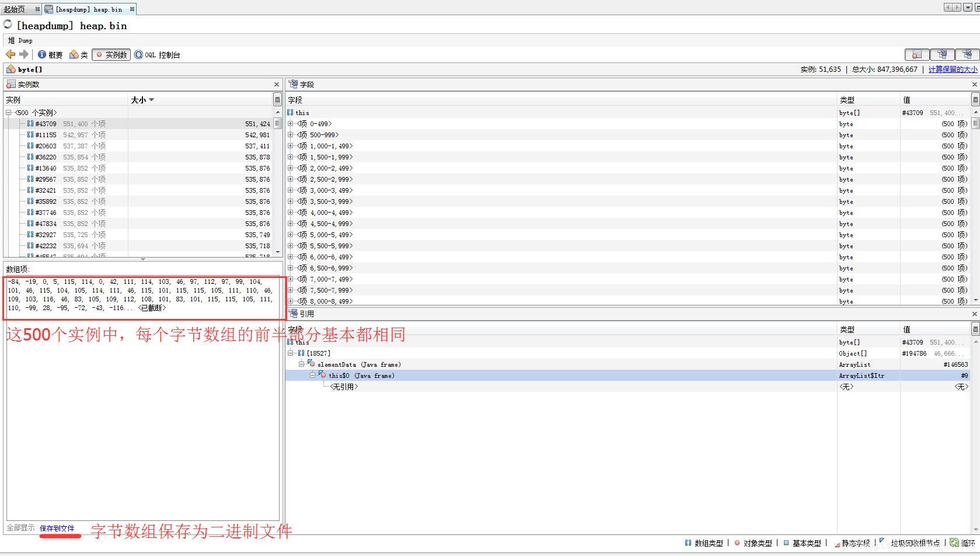Image resolution: width=980 pixels, height=556 pixels.
Task: Switch to the 起始页 tab
Action: coord(15,9)
